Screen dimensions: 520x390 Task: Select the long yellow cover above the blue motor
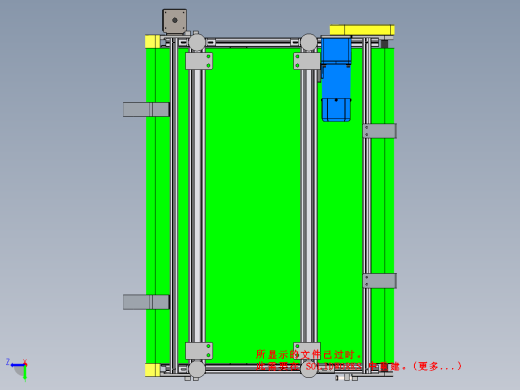click(362, 30)
